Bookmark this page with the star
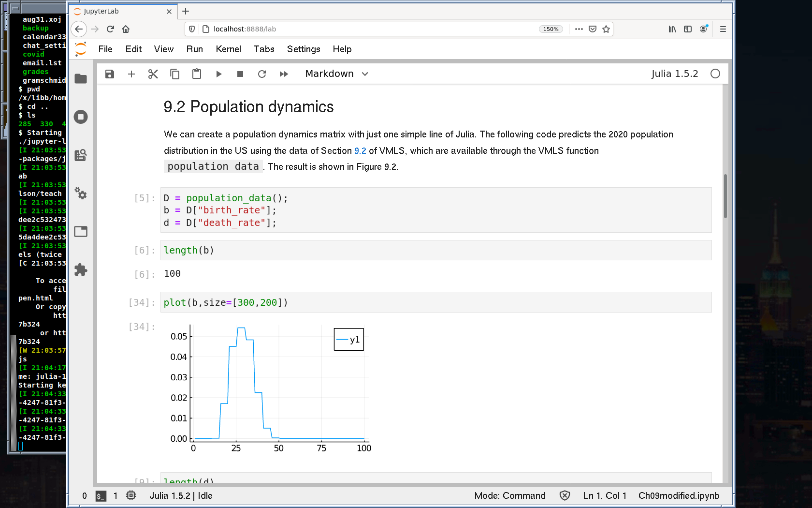Screen dimensions: 812x508 tap(606, 29)
